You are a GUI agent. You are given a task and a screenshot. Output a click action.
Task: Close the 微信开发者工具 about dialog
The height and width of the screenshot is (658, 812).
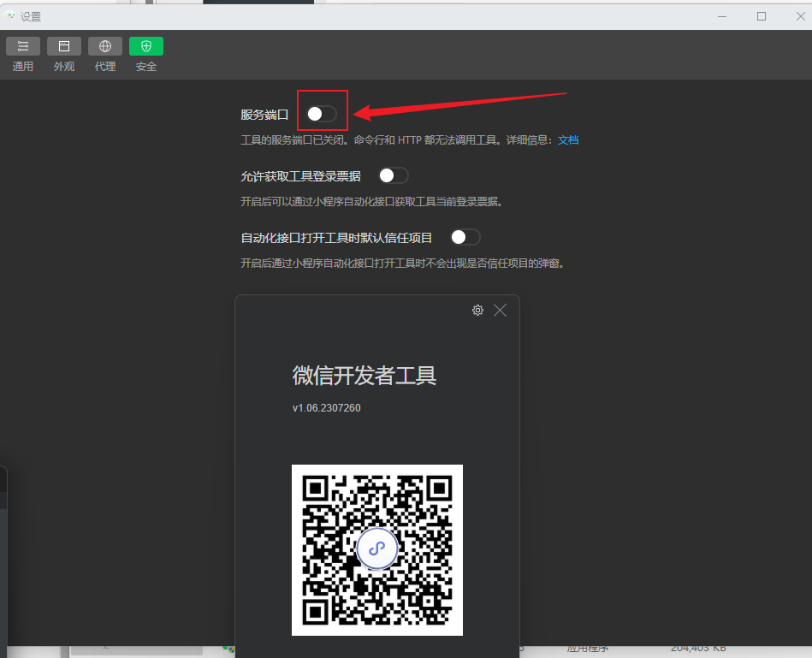pyautogui.click(x=500, y=310)
